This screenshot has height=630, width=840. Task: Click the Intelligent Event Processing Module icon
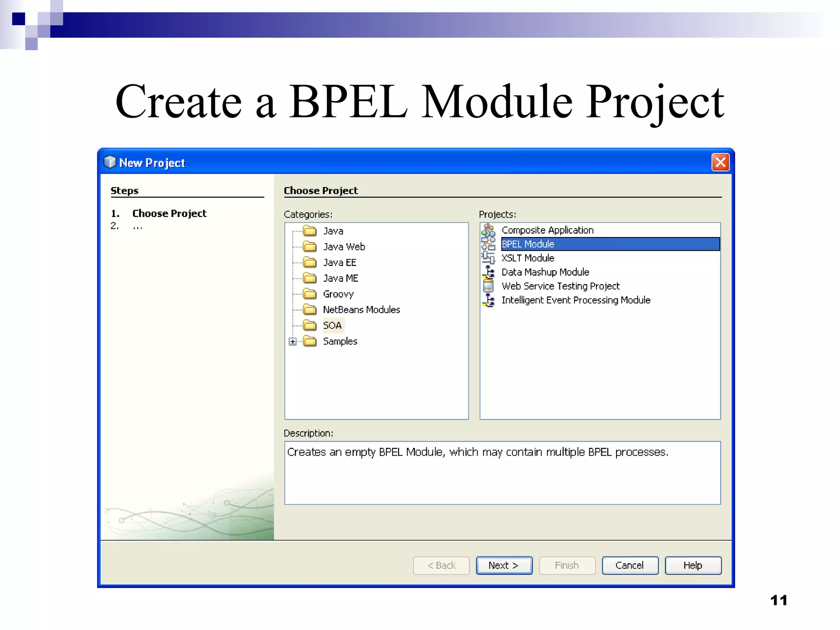click(488, 300)
